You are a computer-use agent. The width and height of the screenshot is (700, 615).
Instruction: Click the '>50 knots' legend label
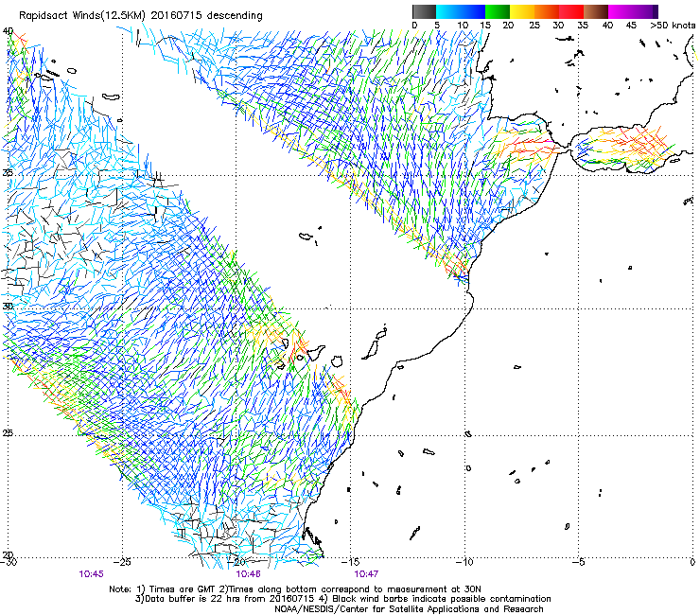[x=673, y=26]
